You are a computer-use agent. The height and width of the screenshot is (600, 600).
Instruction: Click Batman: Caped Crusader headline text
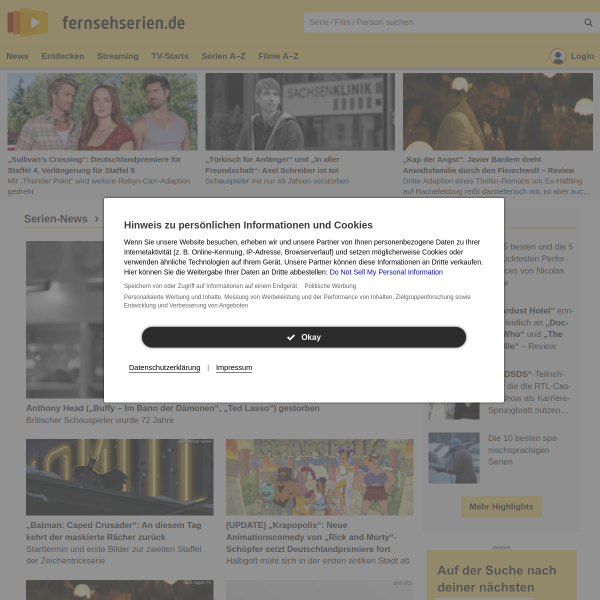pos(114,531)
